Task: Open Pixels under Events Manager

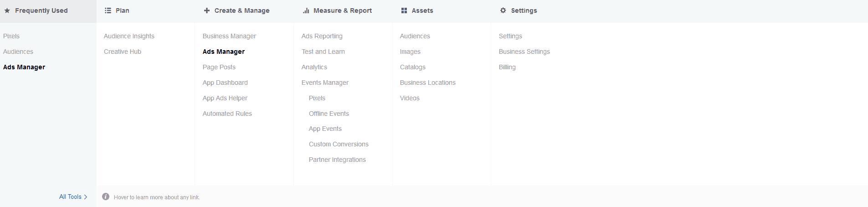Action: point(317,98)
